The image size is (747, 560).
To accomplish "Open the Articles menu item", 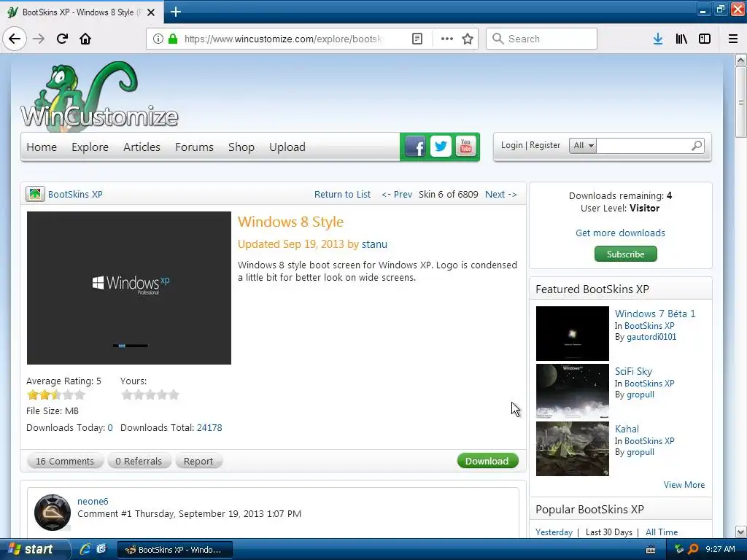I will coord(142,147).
